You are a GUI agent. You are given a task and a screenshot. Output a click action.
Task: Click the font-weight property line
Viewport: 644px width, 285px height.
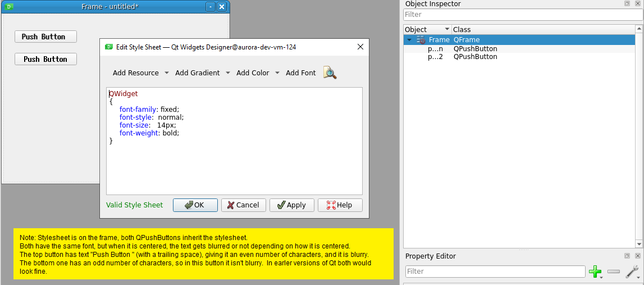[x=149, y=133]
